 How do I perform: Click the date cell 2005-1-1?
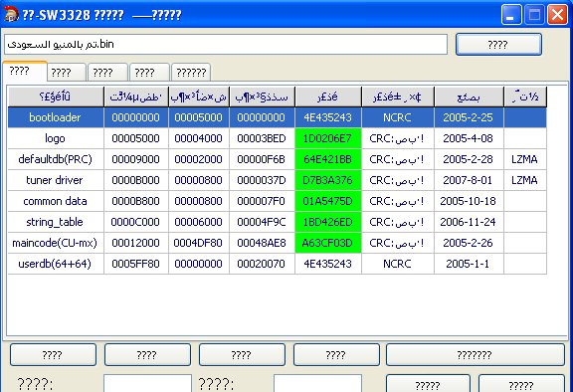coord(469,264)
